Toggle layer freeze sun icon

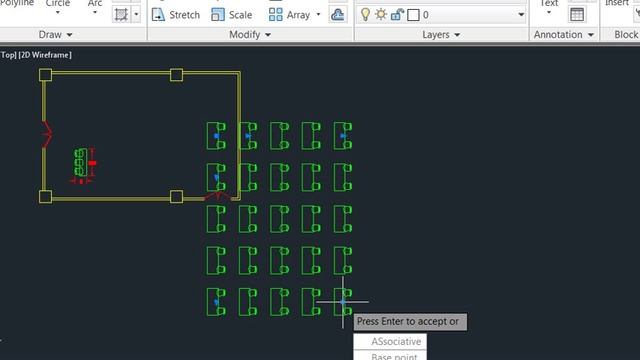pos(381,15)
